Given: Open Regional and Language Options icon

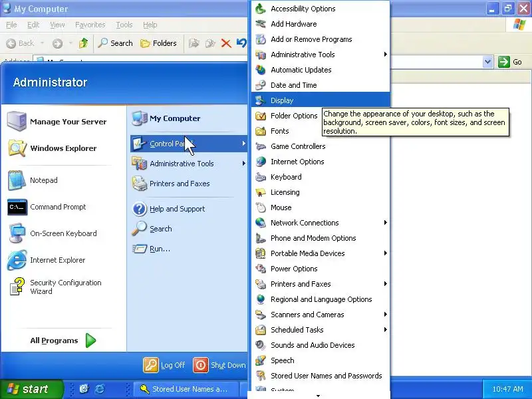Looking at the screenshot, I should pos(260,299).
